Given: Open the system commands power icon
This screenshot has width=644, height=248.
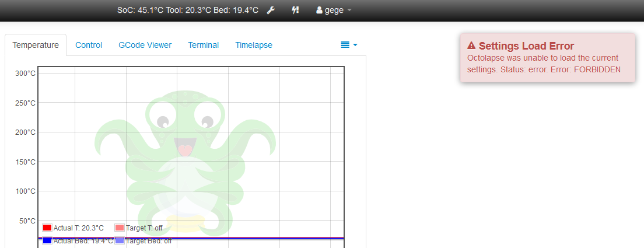Looking at the screenshot, I should pos(295,11).
